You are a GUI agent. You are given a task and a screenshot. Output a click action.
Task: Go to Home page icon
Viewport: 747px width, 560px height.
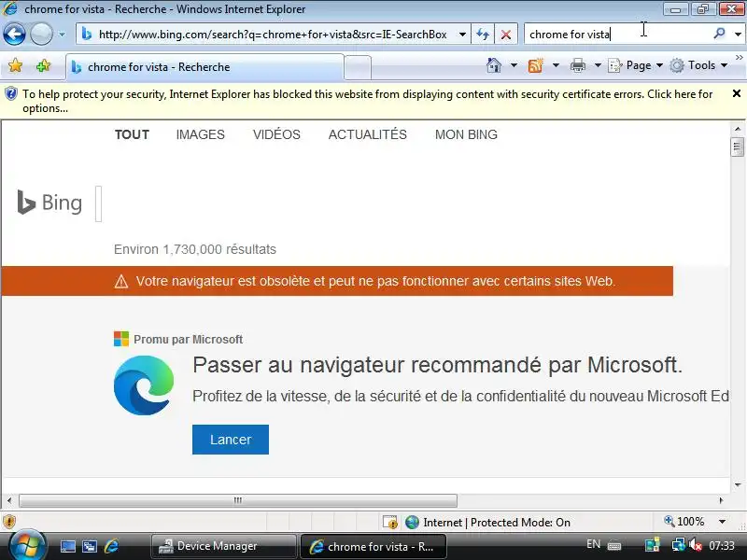tap(494, 65)
